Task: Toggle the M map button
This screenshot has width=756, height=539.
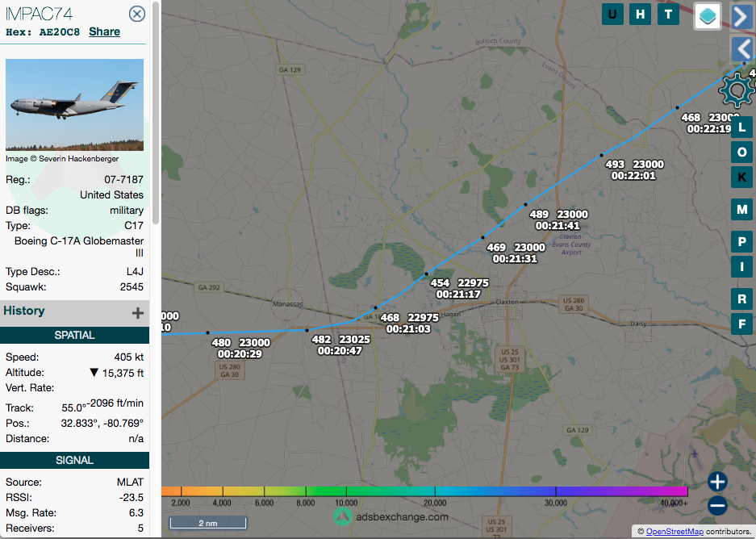Action: tap(742, 209)
